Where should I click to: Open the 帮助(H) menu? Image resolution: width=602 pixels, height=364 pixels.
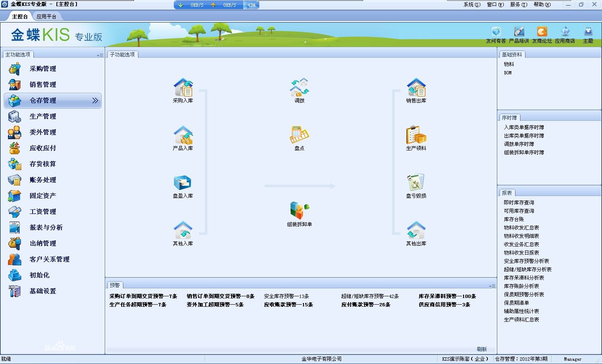[542, 5]
